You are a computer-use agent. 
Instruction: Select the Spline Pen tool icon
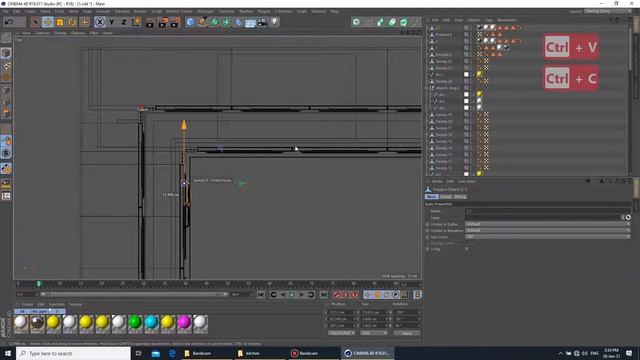coord(202,22)
